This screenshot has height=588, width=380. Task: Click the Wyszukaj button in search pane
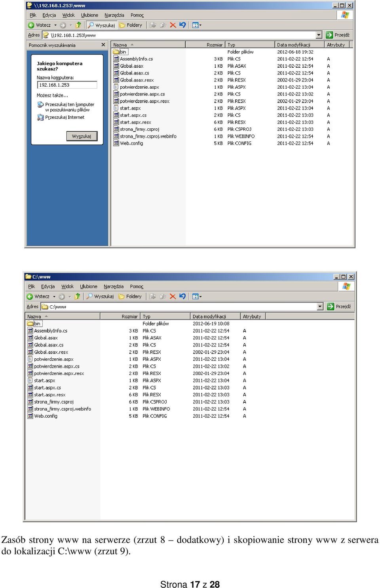[82, 136]
